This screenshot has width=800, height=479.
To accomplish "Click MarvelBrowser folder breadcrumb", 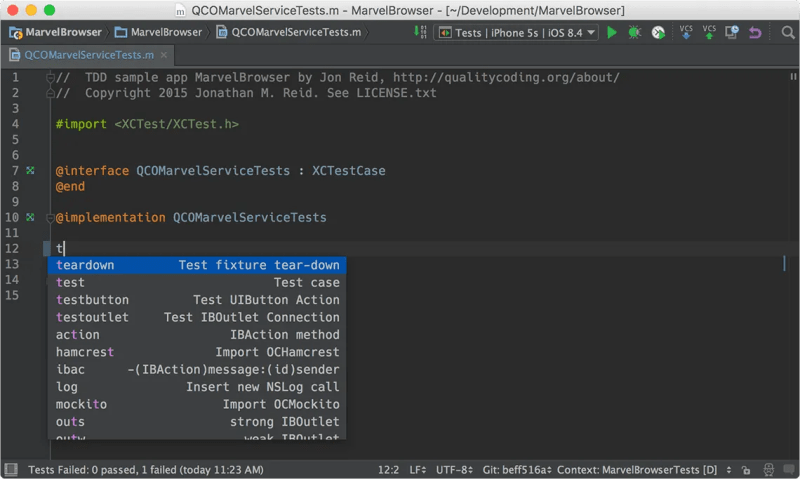I will [x=159, y=33].
